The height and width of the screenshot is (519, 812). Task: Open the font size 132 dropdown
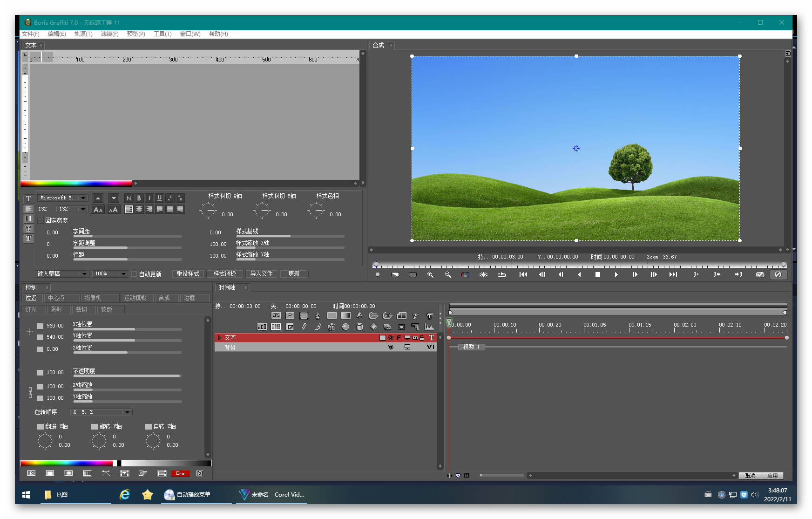click(x=72, y=209)
